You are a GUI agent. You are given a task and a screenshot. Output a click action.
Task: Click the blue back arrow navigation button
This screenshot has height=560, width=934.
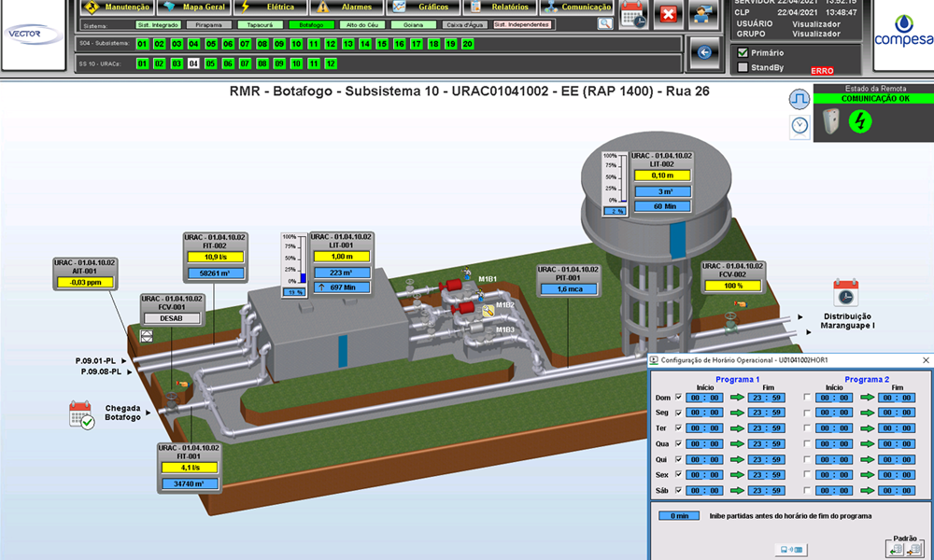point(703,53)
